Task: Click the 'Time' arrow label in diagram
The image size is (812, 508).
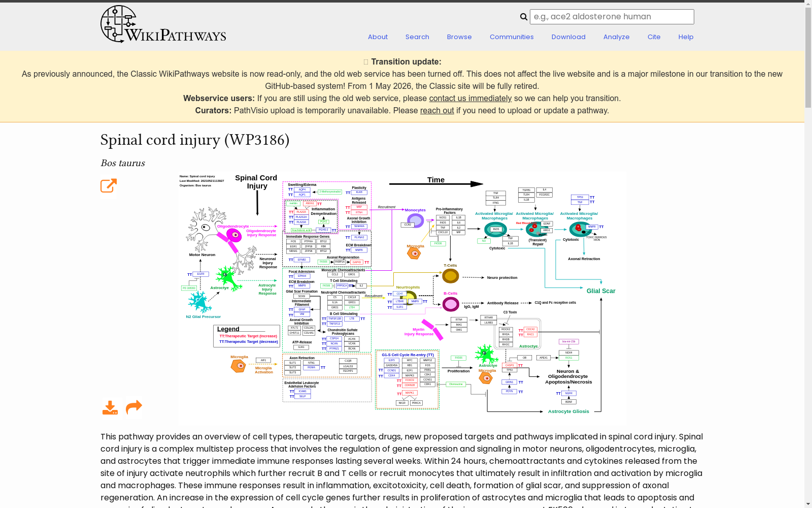Action: 436,180
